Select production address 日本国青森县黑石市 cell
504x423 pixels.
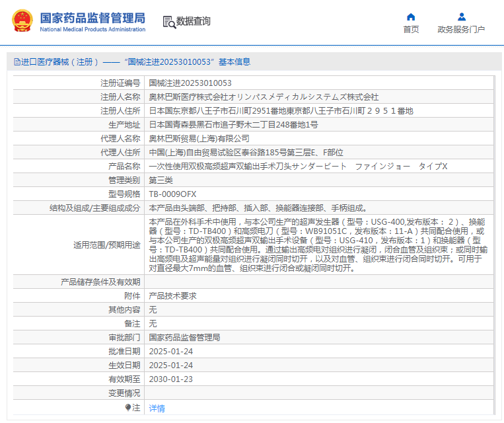319,124
